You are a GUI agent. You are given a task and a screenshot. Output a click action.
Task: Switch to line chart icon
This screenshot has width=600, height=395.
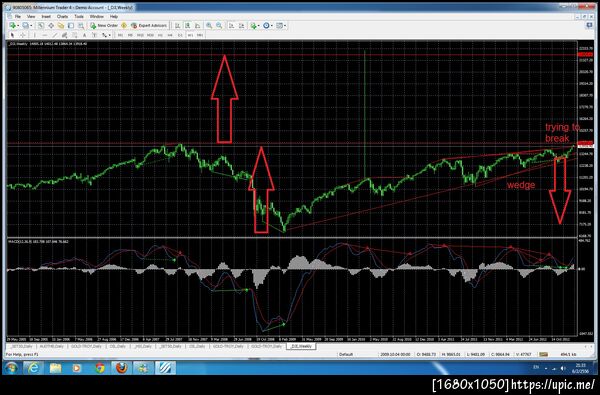(197, 26)
